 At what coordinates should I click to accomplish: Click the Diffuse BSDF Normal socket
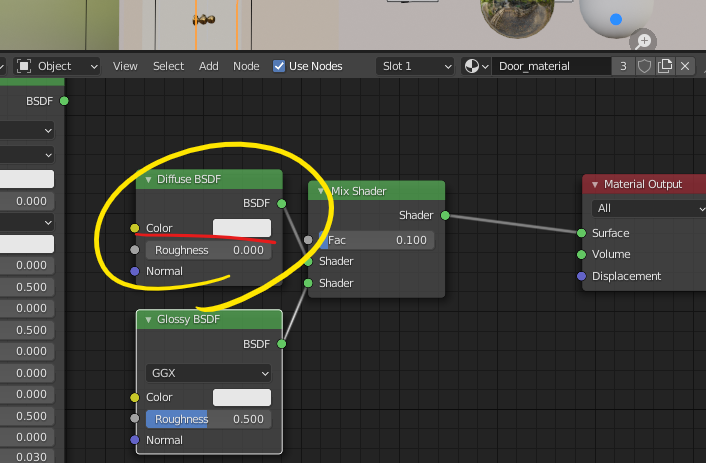(135, 271)
